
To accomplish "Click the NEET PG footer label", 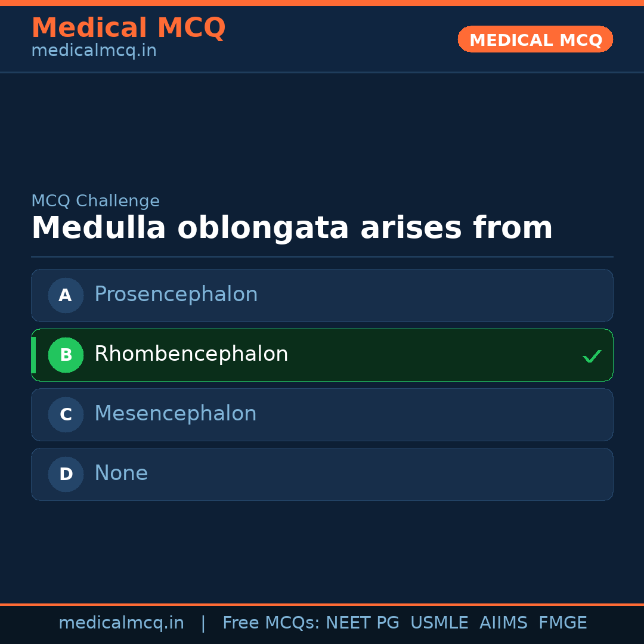I will 362,622.
